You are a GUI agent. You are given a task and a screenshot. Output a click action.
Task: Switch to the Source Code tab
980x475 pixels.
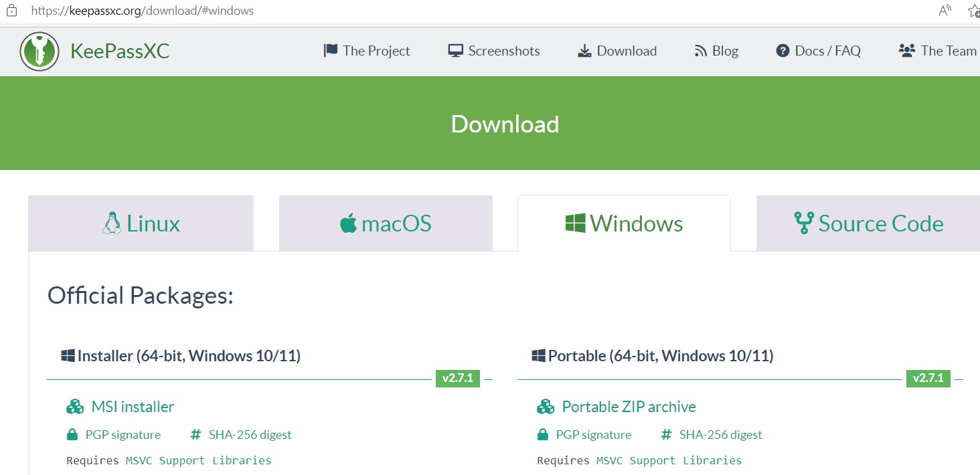click(x=868, y=223)
